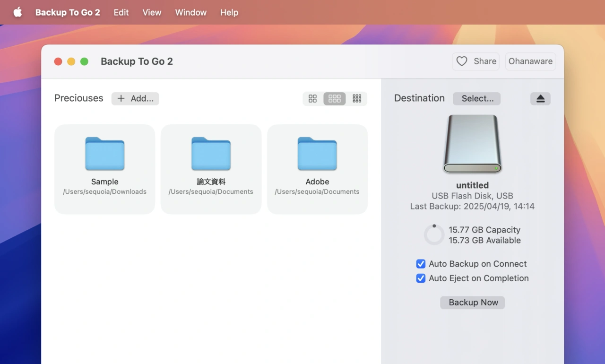Open the Apple menu

(17, 12)
